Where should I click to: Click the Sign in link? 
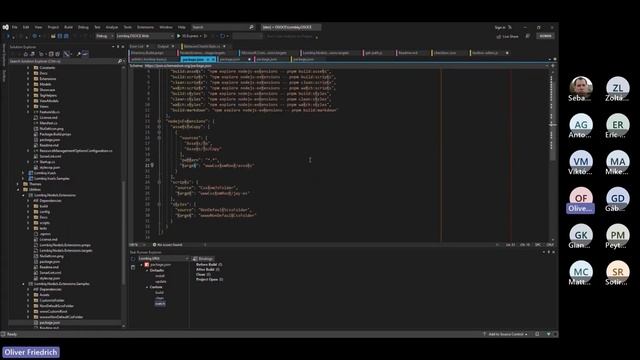point(500,27)
